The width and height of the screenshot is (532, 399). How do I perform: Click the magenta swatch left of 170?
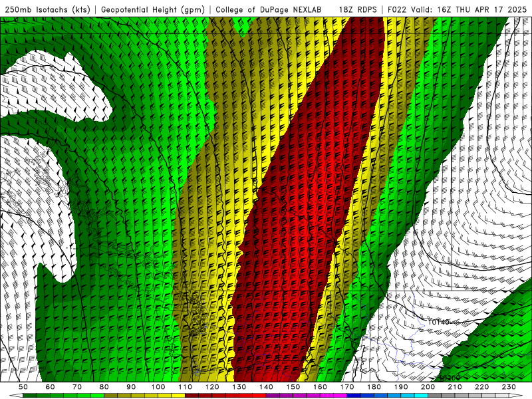340,396
